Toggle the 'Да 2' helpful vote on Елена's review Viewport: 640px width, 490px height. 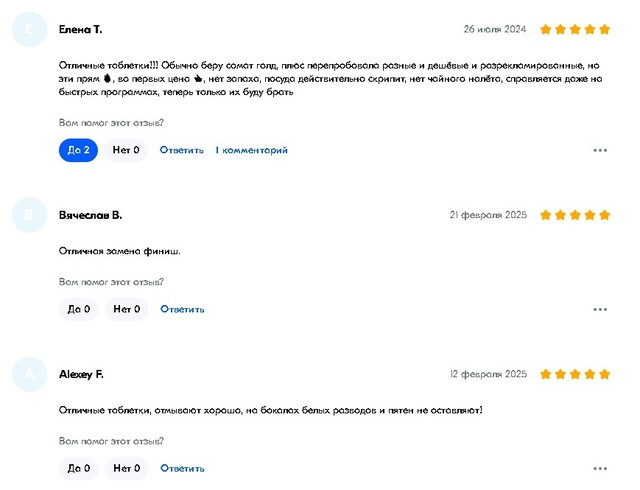(78, 150)
